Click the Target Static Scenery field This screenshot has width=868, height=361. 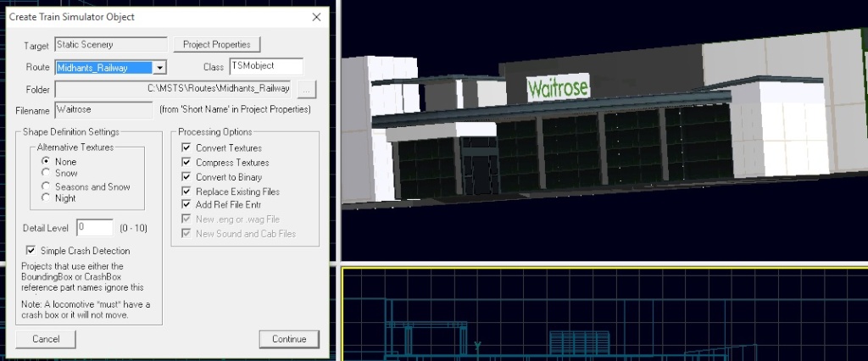click(111, 44)
